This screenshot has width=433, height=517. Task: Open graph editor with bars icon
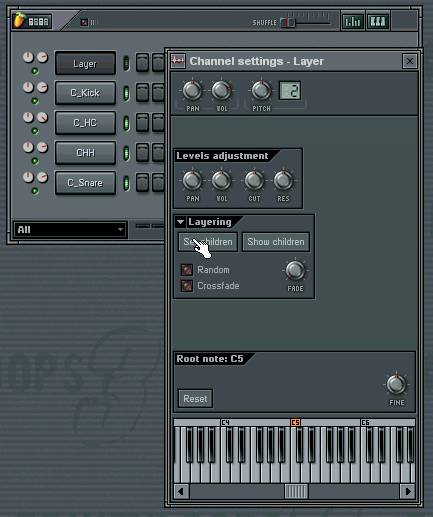(353, 22)
